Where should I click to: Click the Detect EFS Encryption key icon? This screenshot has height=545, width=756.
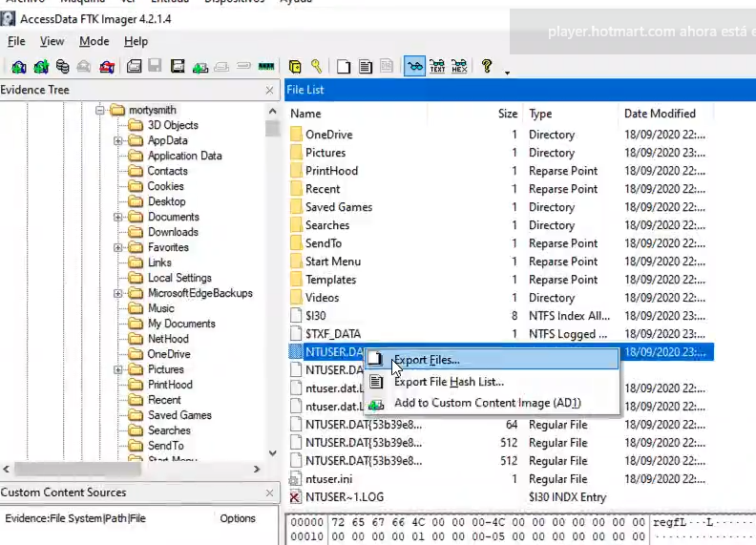pyautogui.click(x=316, y=66)
